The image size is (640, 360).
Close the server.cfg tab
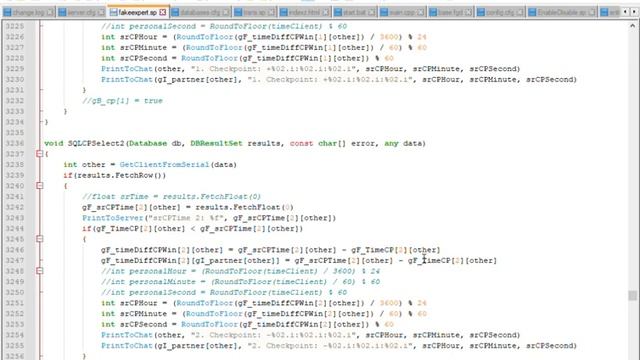(101, 12)
